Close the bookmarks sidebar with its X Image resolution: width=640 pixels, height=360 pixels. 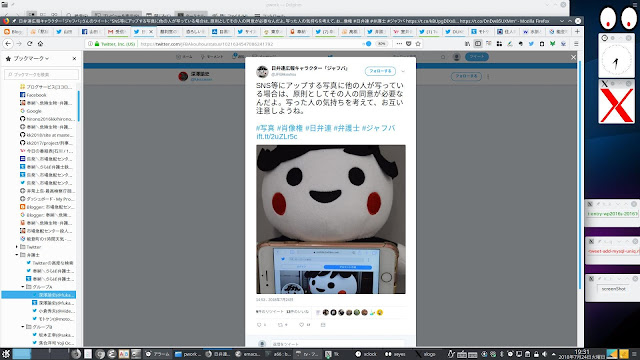[x=74, y=59]
